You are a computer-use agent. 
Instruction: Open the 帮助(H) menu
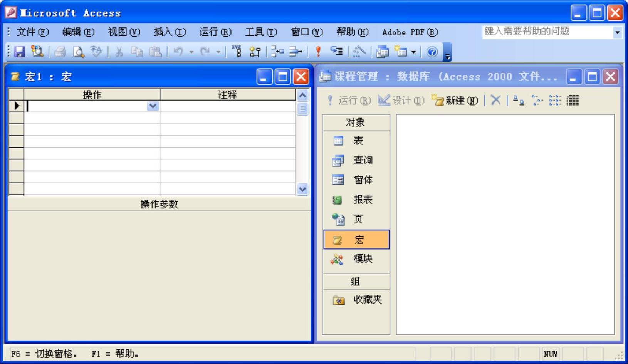click(x=353, y=32)
